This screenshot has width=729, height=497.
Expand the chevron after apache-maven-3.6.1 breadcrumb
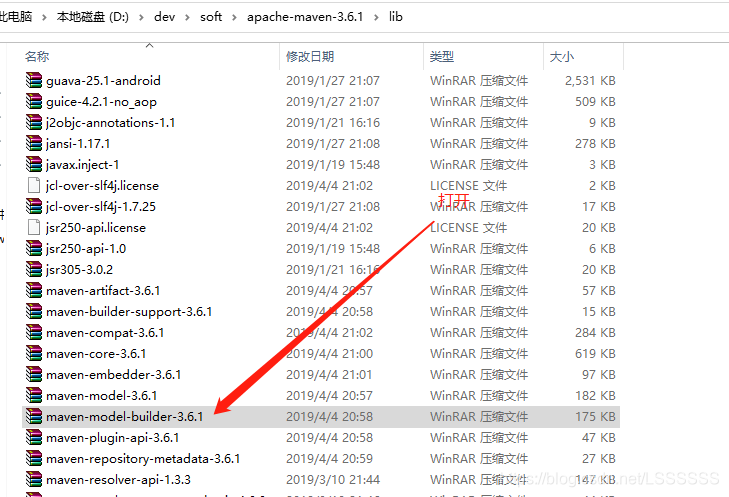[x=376, y=18]
